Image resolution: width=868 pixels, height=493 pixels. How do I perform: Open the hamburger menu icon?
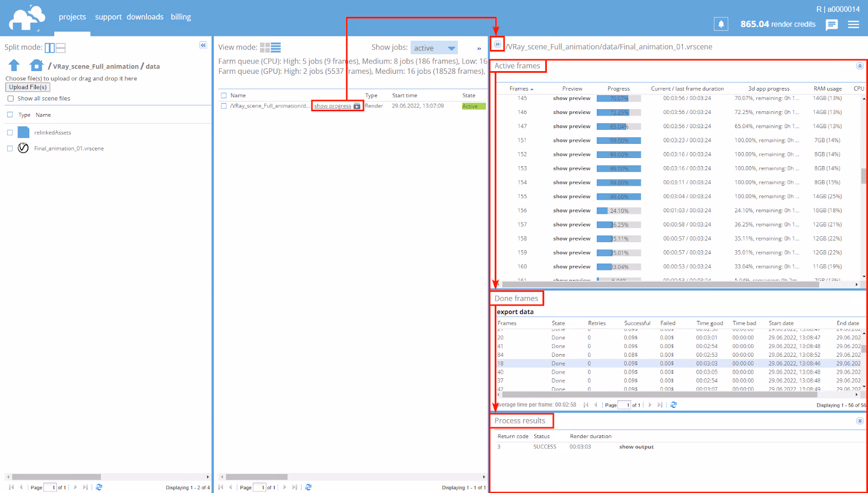[x=853, y=24]
